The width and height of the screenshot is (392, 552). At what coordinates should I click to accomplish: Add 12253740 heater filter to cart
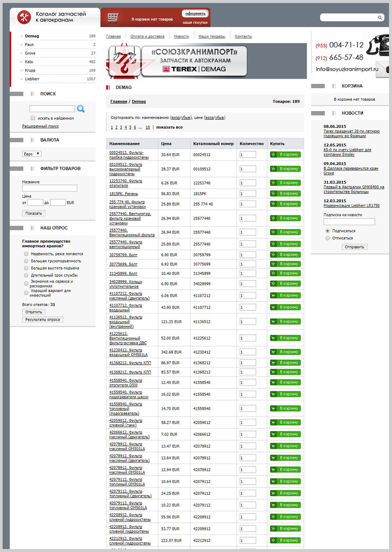point(285,183)
